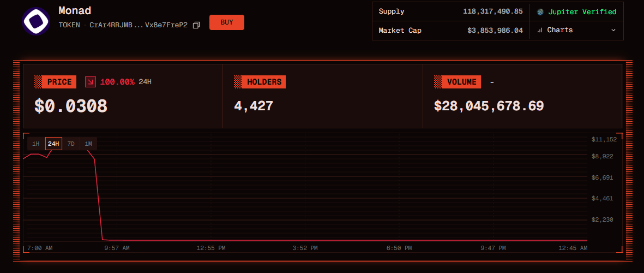Click the $8,922 y-axis label

602,156
